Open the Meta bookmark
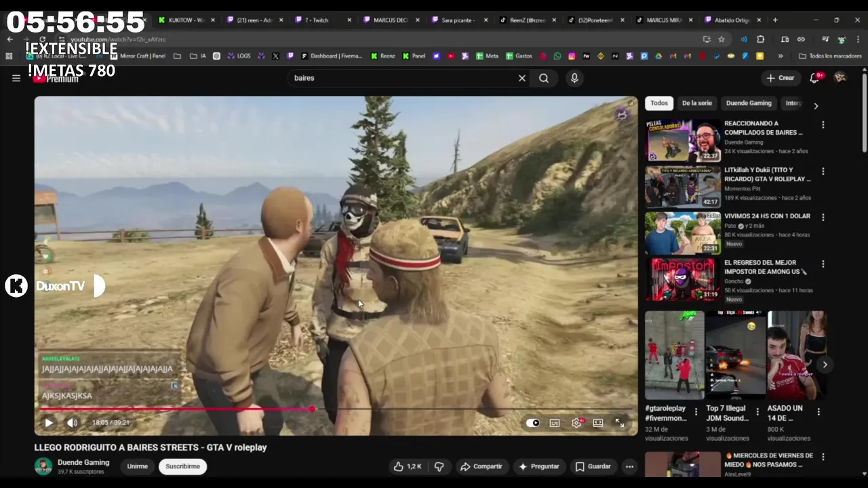Screen dimensions: 868x488 (x=487, y=56)
